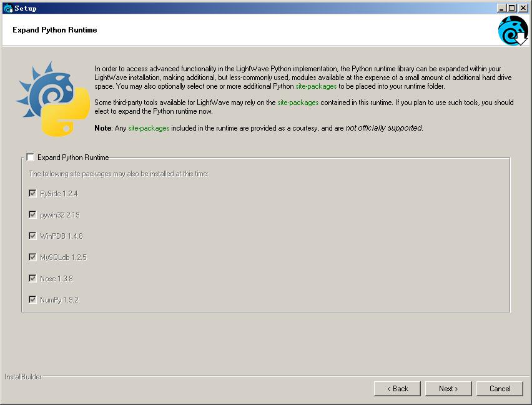Cancel the setup installation
The image size is (532, 405).
[500, 388]
